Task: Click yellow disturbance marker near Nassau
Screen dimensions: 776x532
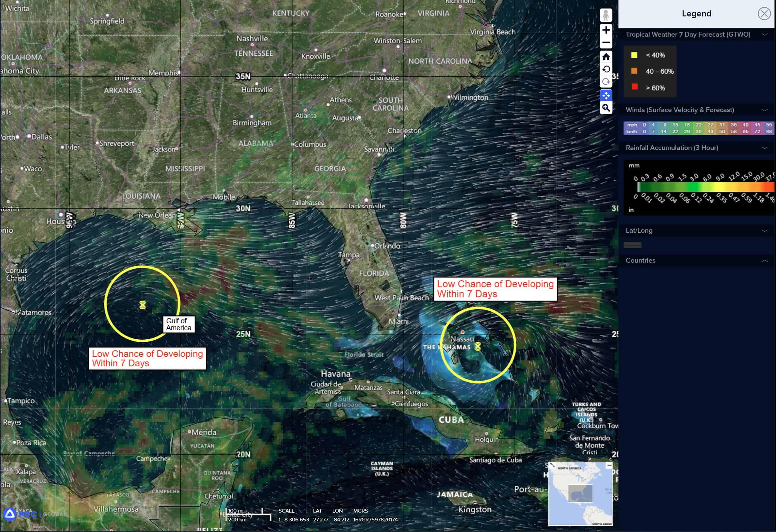Action: pyautogui.click(x=478, y=346)
